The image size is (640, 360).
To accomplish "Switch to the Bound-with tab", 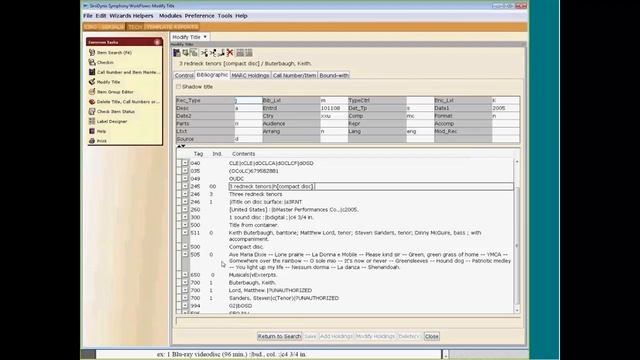I will pyautogui.click(x=334, y=76).
